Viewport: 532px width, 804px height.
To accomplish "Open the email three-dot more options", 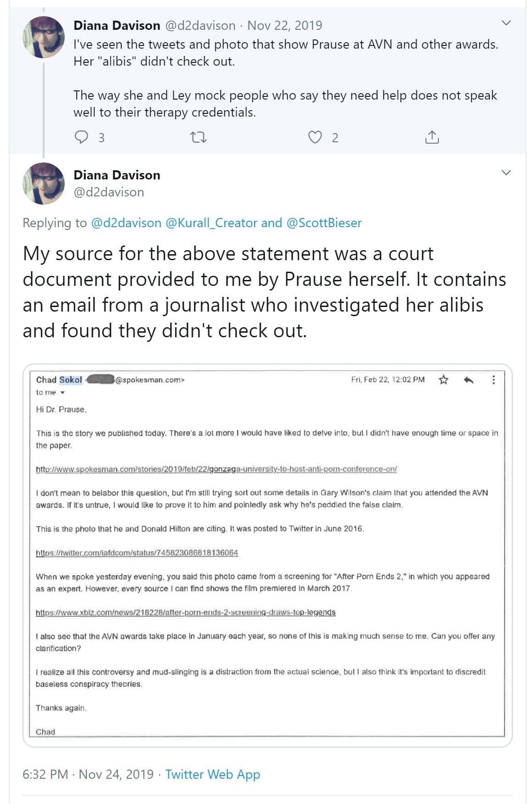I will 493,380.
